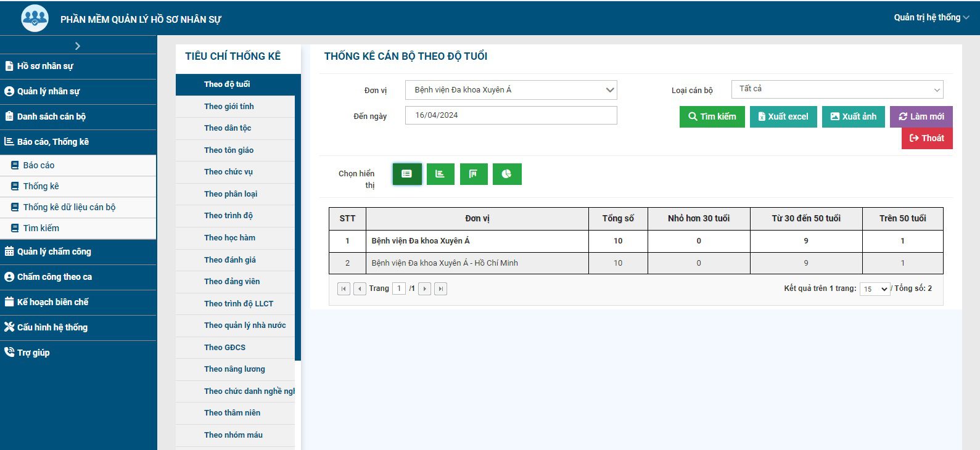The image size is (980, 450).
Task: Jump to first results page arrow
Action: tap(344, 288)
